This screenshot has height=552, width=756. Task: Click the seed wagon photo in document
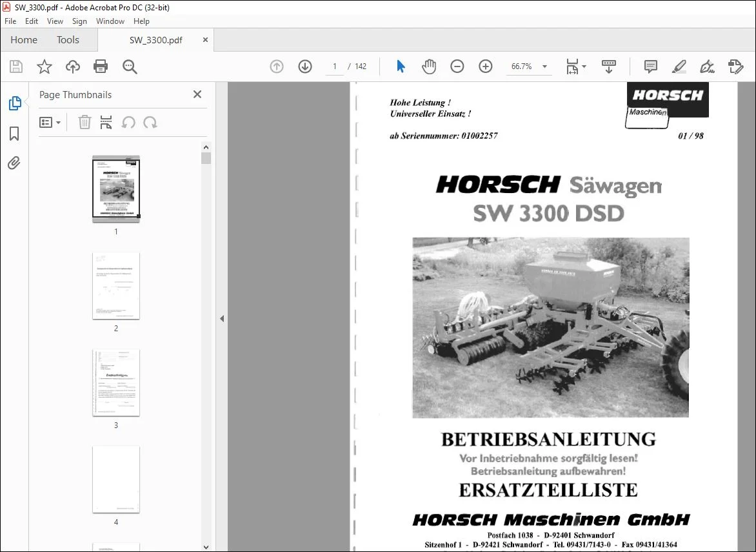click(551, 327)
